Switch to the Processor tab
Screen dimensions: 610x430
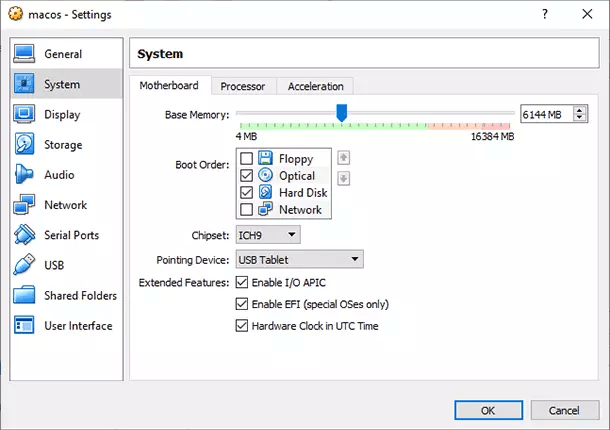[x=243, y=86]
